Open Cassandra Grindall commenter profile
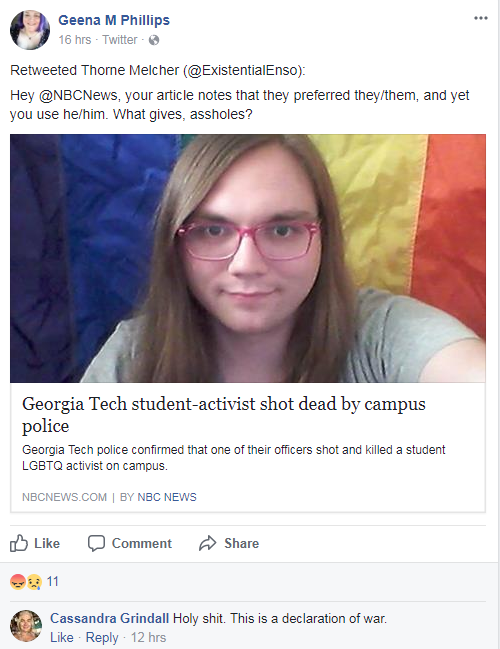The height and width of the screenshot is (649, 500). click(109, 618)
